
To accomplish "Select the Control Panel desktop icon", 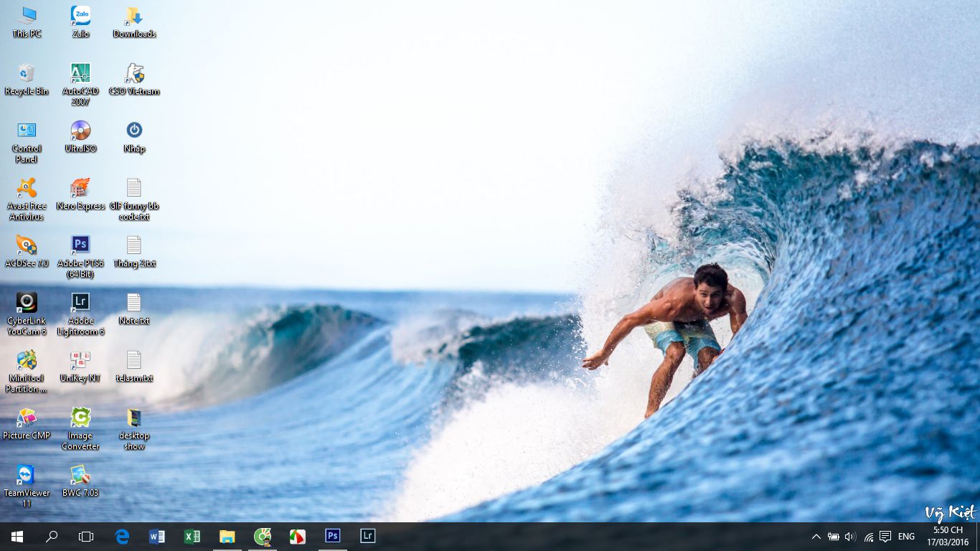I will coord(27,142).
